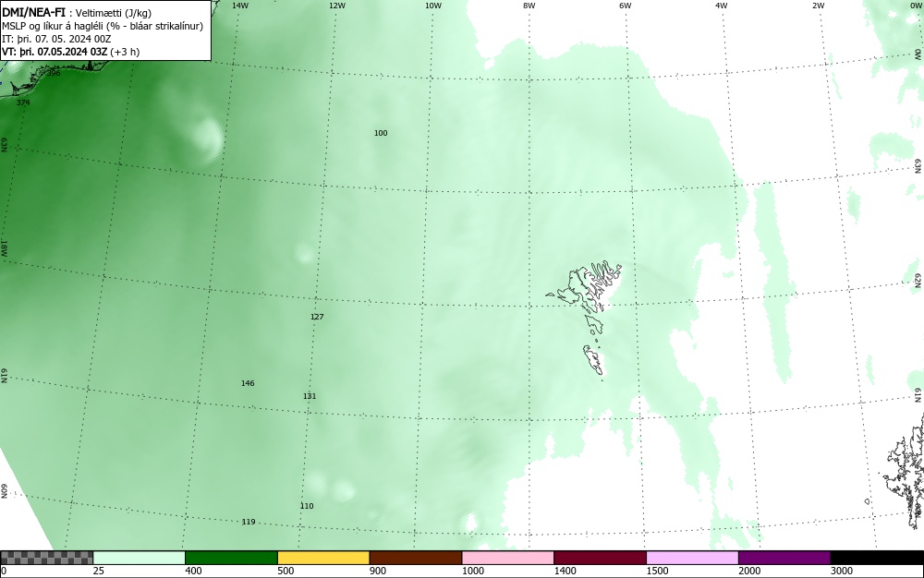
Task: Pick the dark green 400–500 legend swatch
Action: point(231,558)
